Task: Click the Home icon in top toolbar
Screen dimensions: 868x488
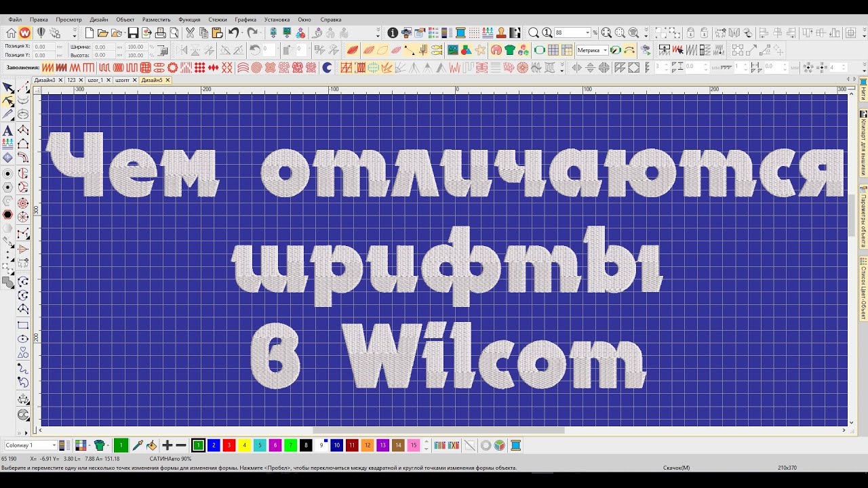Action: (11, 33)
